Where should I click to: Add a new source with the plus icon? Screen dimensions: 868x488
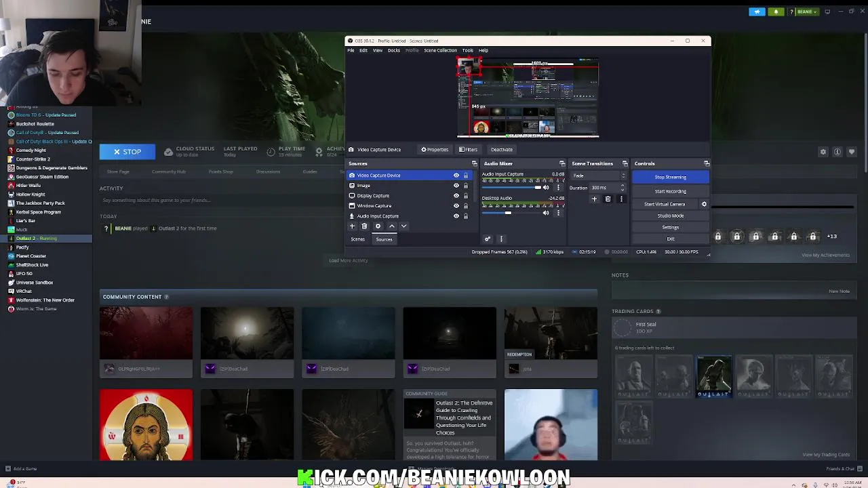pyautogui.click(x=352, y=226)
